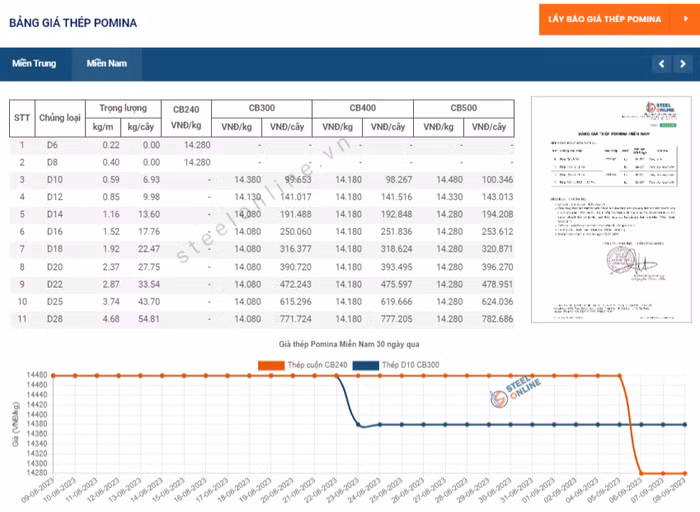Select the D20 row type cell
Viewport: 700px width, 512px height.
54,267
